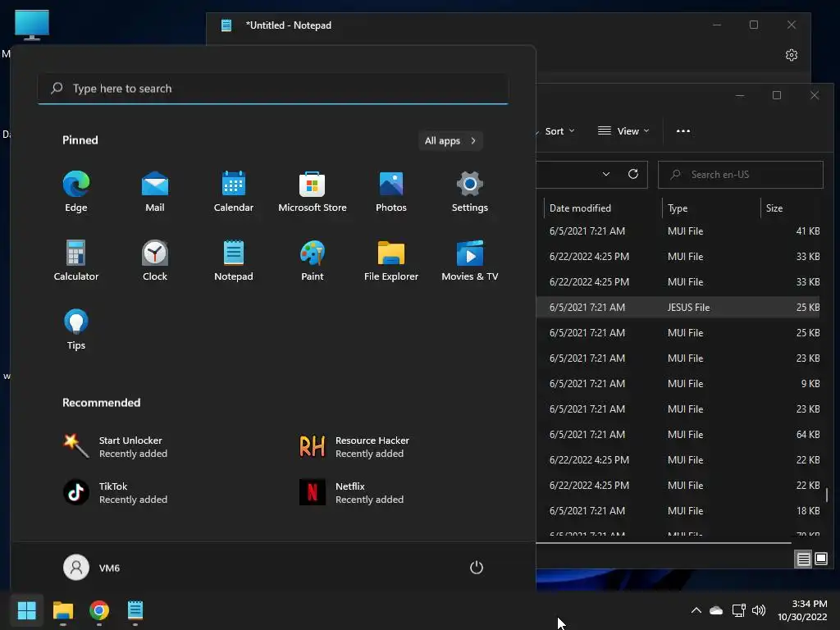Open Chrome from the taskbar
The width and height of the screenshot is (840, 630).
pyautogui.click(x=99, y=610)
